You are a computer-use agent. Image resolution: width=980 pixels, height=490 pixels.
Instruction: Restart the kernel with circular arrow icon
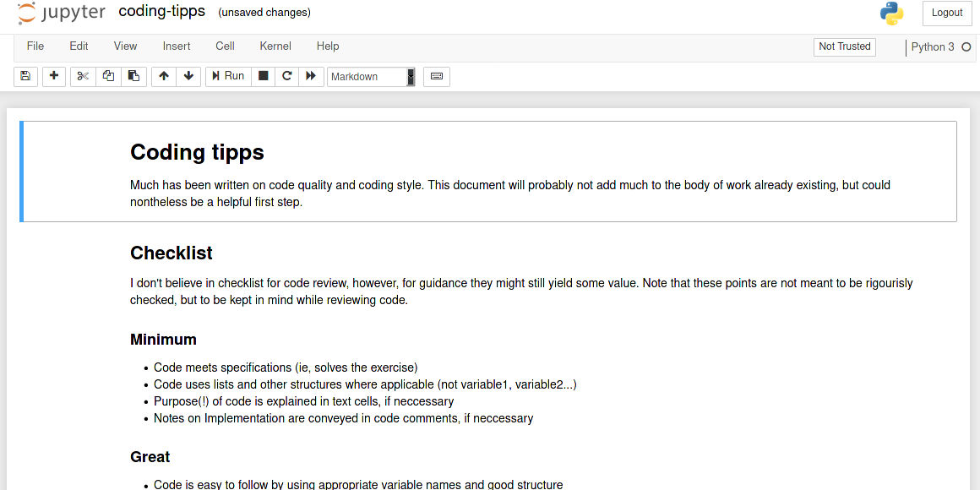coord(287,76)
